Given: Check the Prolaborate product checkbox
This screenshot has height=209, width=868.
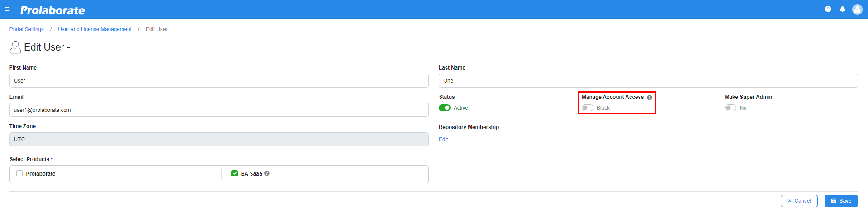Looking at the screenshot, I should 19,173.
